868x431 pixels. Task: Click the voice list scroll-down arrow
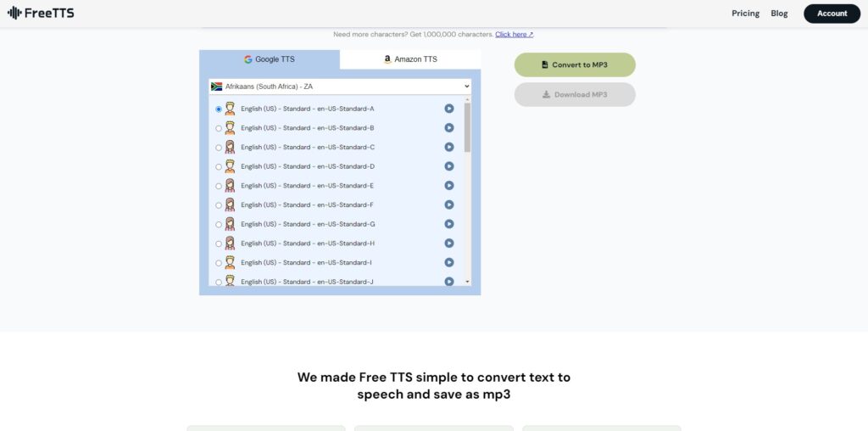(x=467, y=282)
